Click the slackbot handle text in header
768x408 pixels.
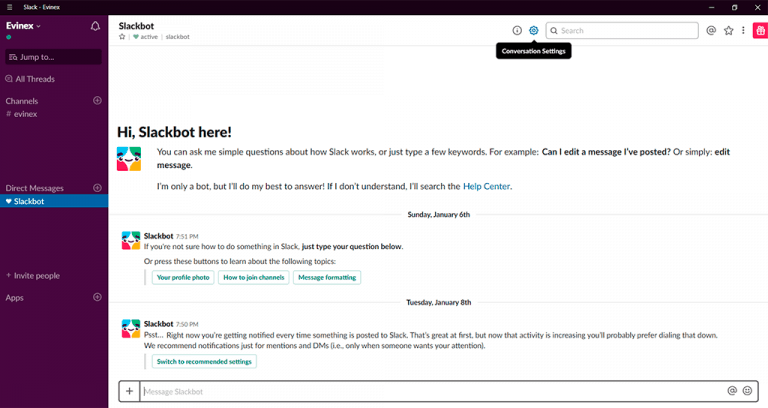(x=177, y=37)
